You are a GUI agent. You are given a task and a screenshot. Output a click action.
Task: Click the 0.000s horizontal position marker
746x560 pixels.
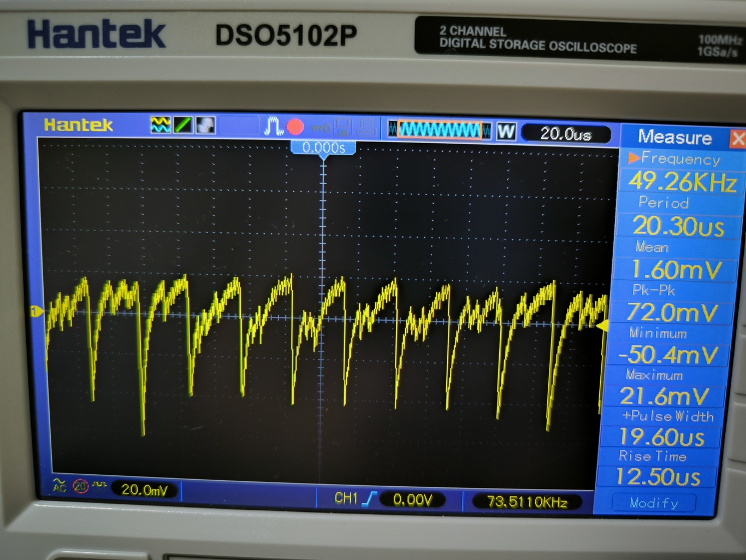pyautogui.click(x=323, y=148)
